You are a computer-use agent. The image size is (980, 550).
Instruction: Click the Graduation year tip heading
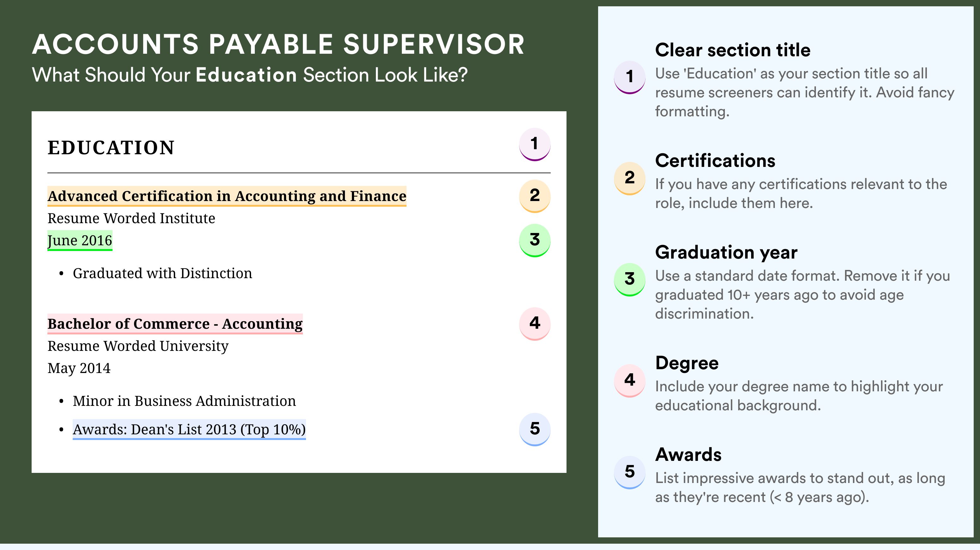pyautogui.click(x=726, y=253)
